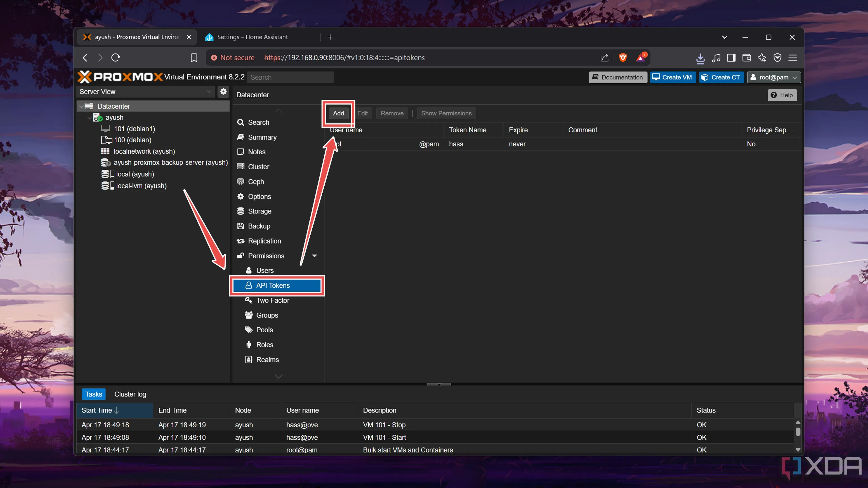Click the browser address bar URL
868x488 pixels.
344,58
